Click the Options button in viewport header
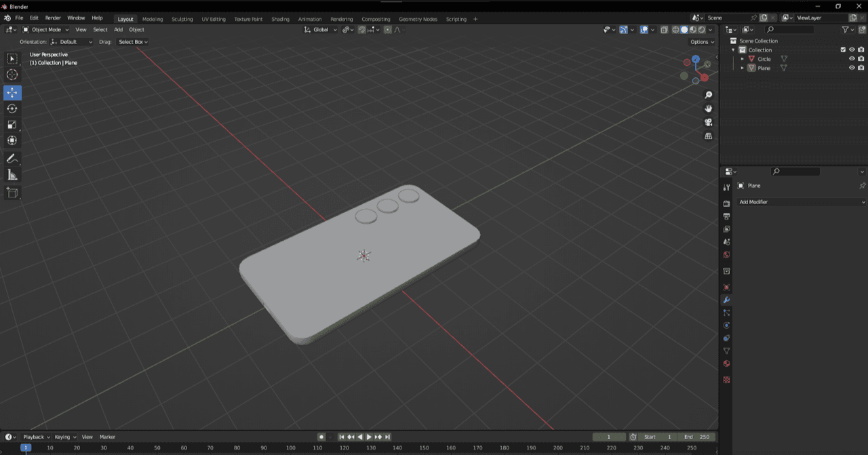 (702, 42)
